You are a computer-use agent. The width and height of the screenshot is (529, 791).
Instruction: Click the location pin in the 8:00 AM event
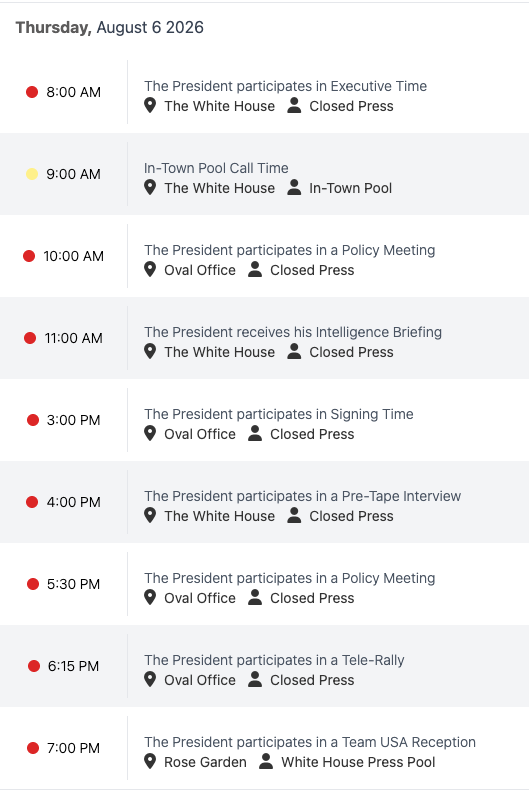(150, 105)
